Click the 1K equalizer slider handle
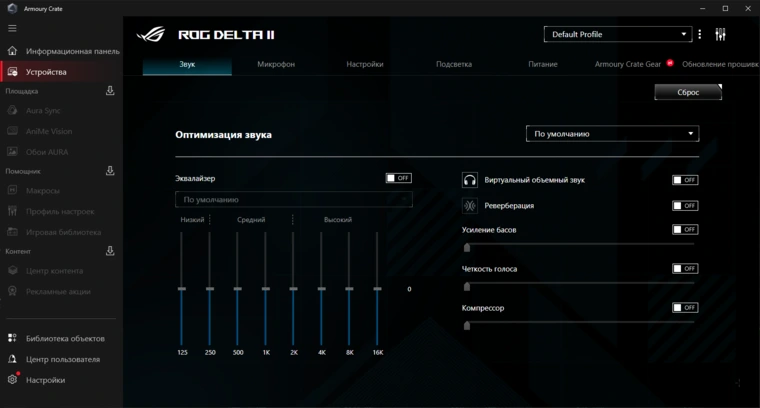This screenshot has width=760, height=408. click(x=266, y=289)
